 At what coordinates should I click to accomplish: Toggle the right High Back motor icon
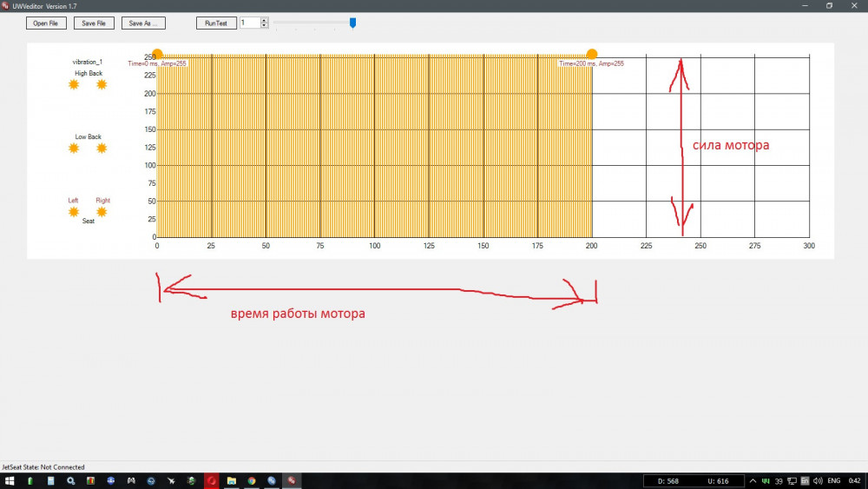click(x=102, y=84)
